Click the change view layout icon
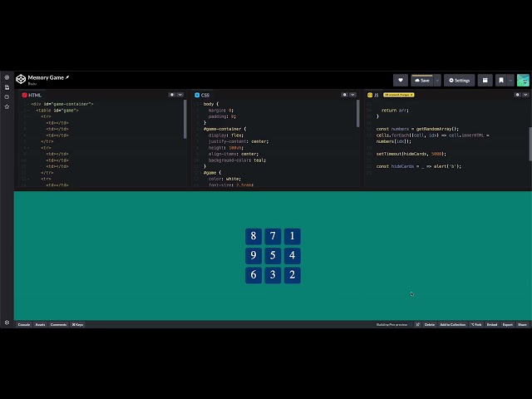 [x=485, y=81]
